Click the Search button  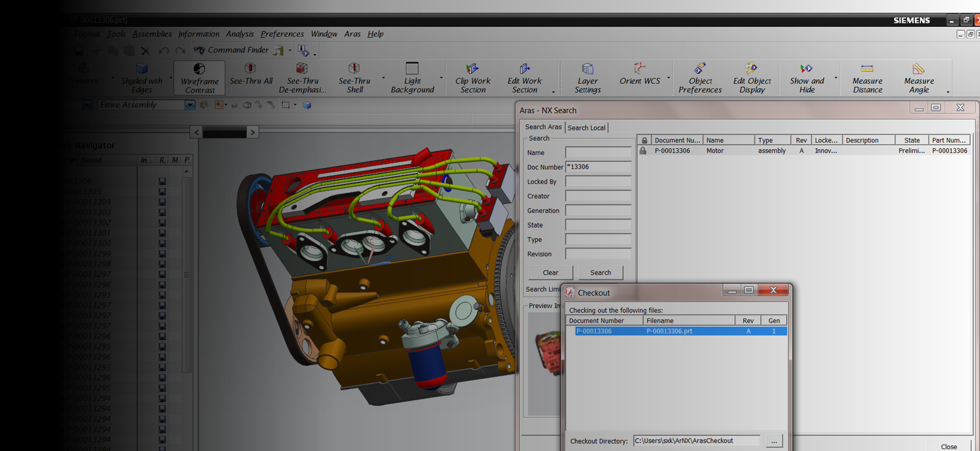pyautogui.click(x=600, y=272)
